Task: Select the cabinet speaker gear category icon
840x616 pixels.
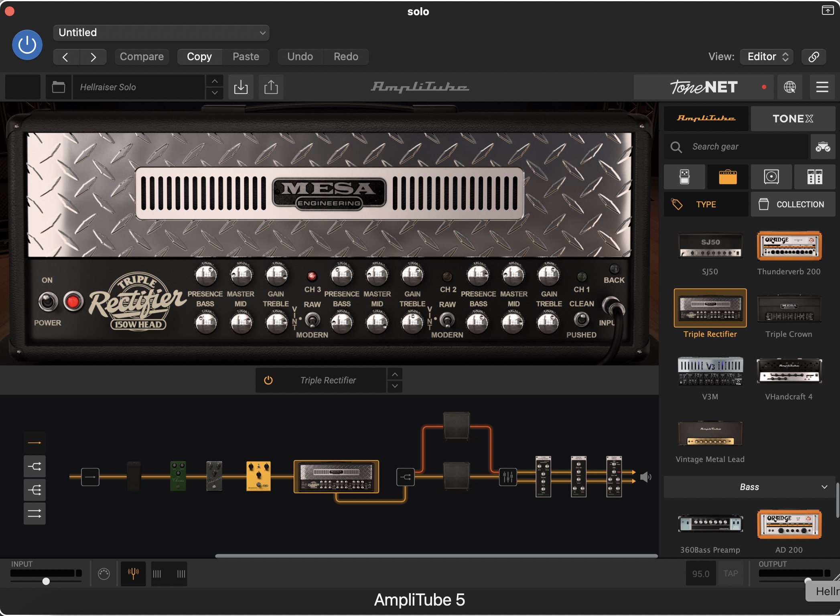Action: pyautogui.click(x=771, y=177)
